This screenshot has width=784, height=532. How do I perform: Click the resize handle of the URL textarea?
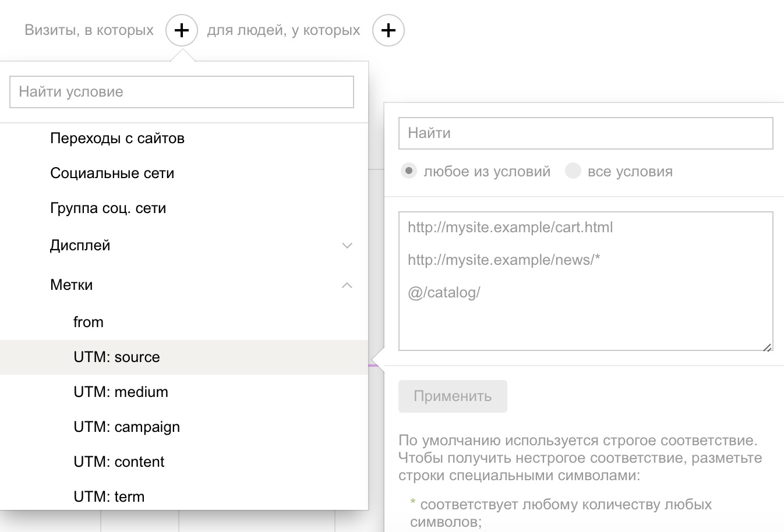click(x=767, y=347)
